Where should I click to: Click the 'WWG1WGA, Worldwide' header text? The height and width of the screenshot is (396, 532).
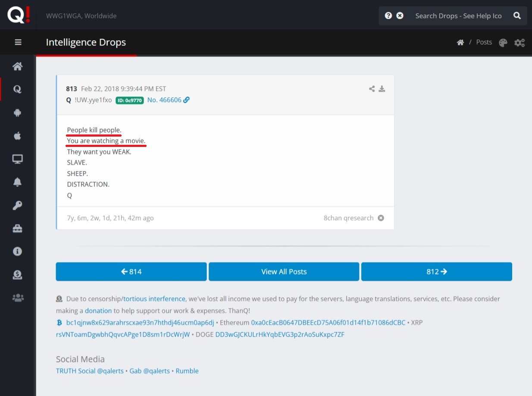point(81,16)
